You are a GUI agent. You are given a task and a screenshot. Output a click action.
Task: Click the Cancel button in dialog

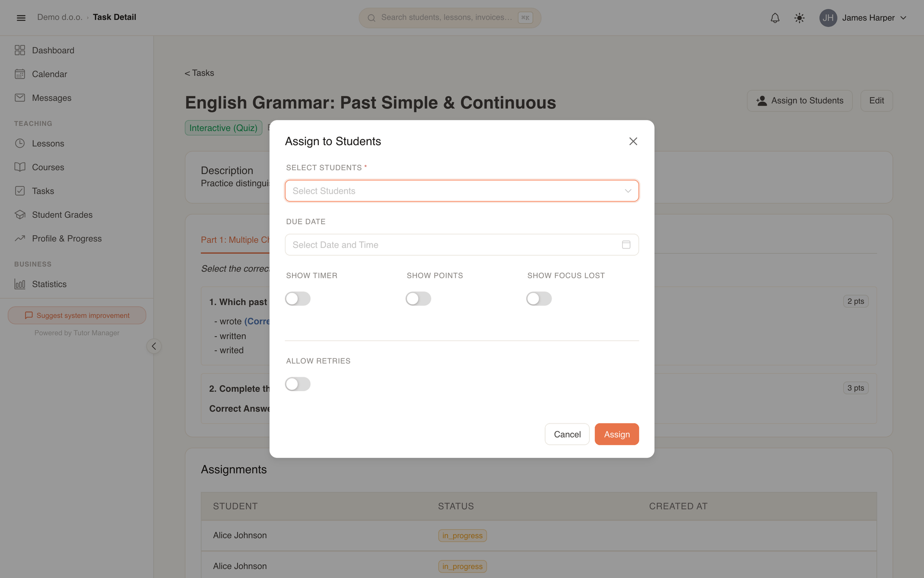(567, 434)
